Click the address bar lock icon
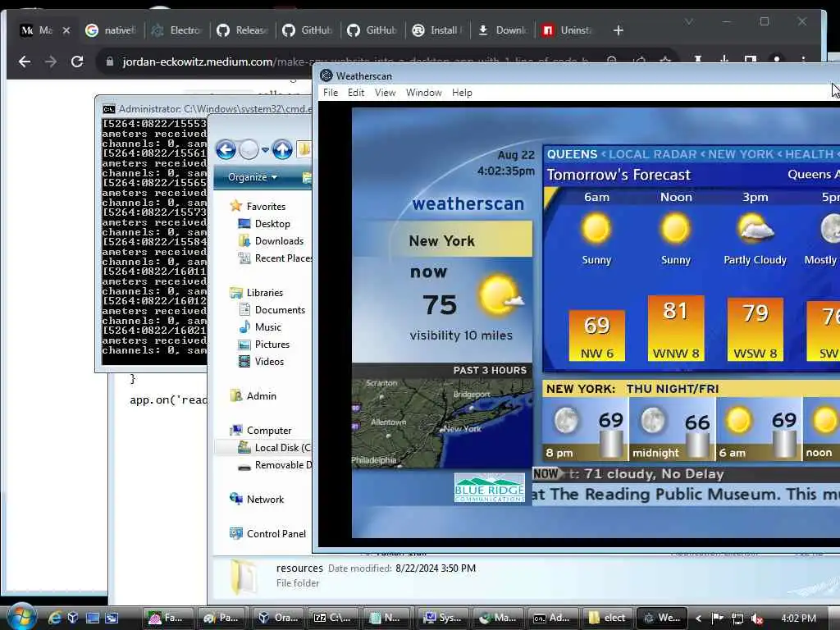Screen dimensions: 840x630 109,62
